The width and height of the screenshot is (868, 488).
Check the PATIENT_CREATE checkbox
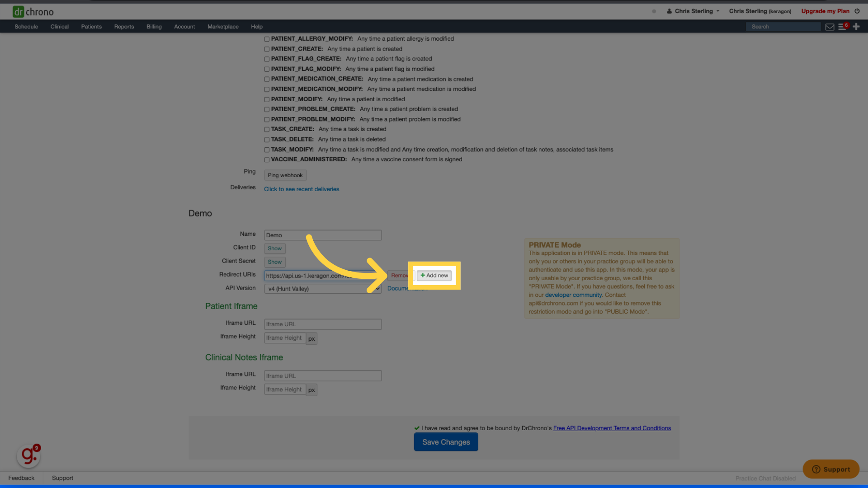[267, 49]
